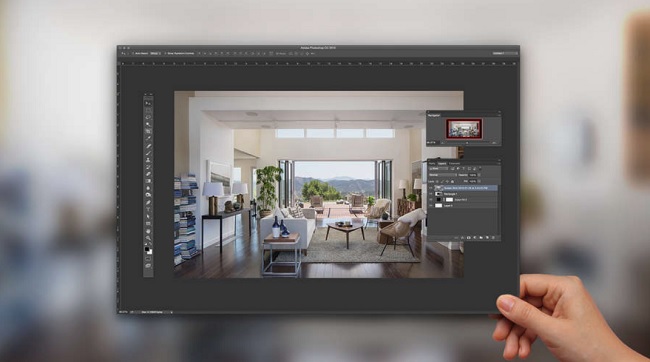650x362 pixels.
Task: Open the Navigator panel options menu
Action: coord(499,115)
